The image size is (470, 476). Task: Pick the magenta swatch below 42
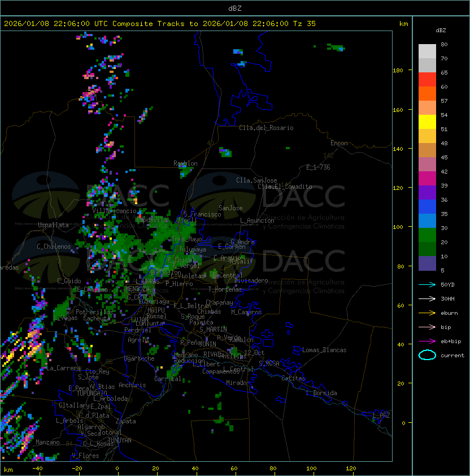(427, 179)
